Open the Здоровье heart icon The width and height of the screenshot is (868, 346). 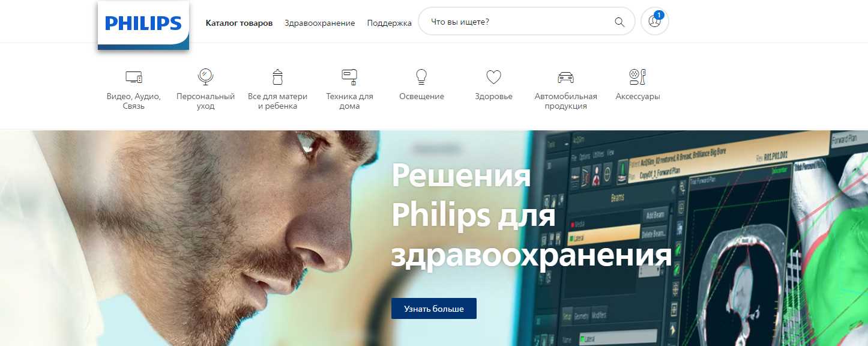coord(493,77)
